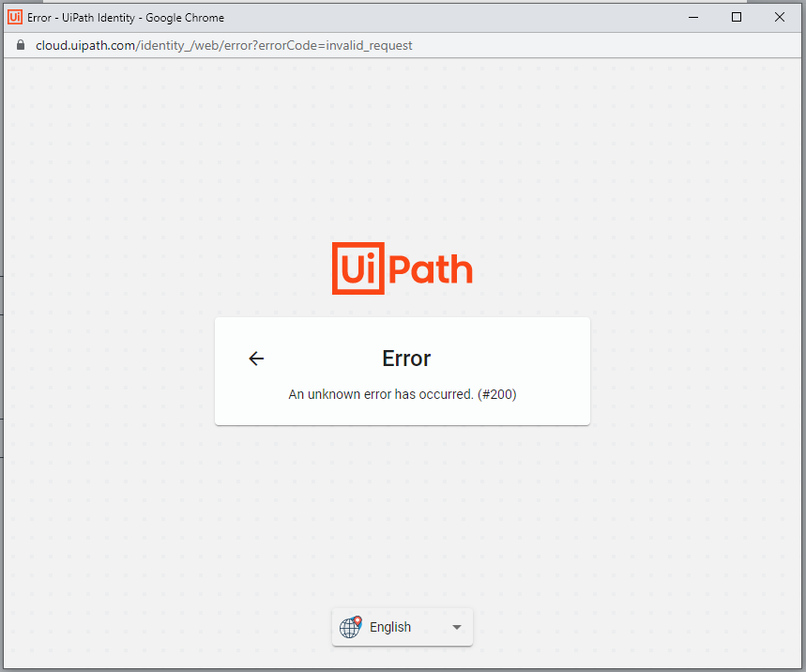806x672 pixels.
Task: Click the 'An unknown error has occurred. (#200)' message
Action: point(402,394)
